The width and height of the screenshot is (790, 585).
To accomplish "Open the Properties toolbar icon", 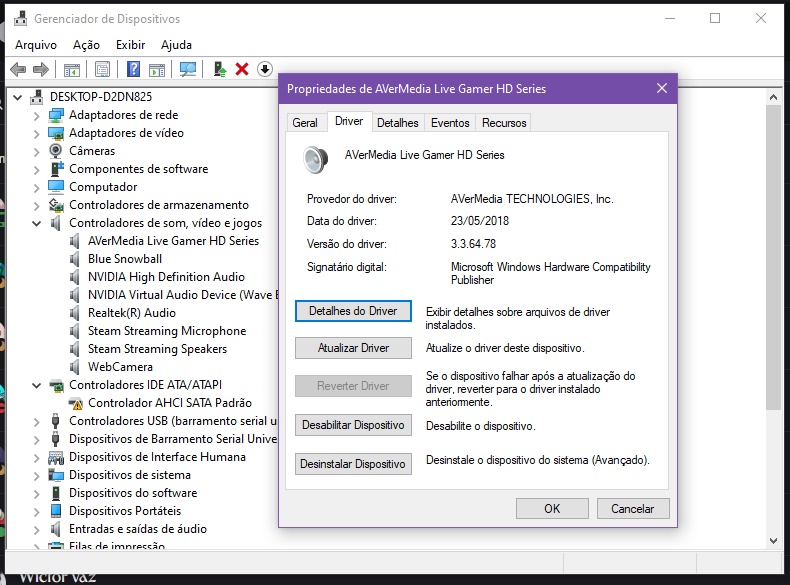I will pos(102,70).
